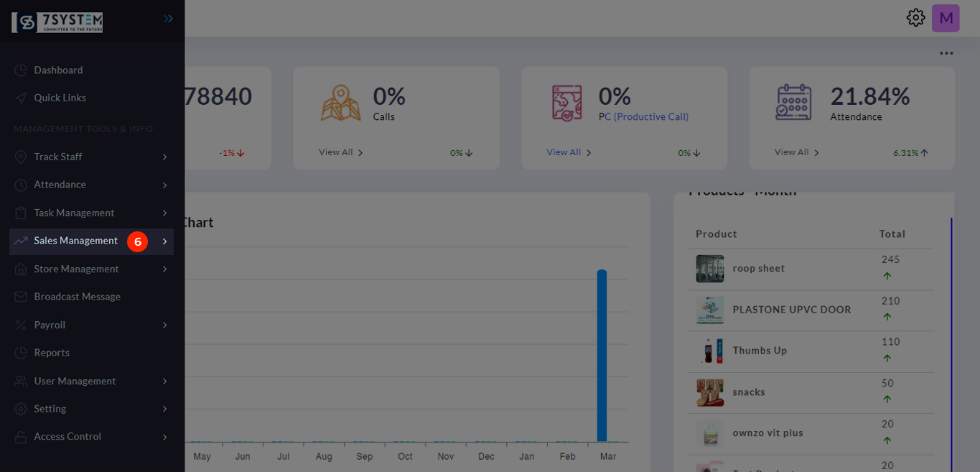980x472 pixels.
Task: Collapse sidebar using double-arrow icon
Action: coord(168,19)
